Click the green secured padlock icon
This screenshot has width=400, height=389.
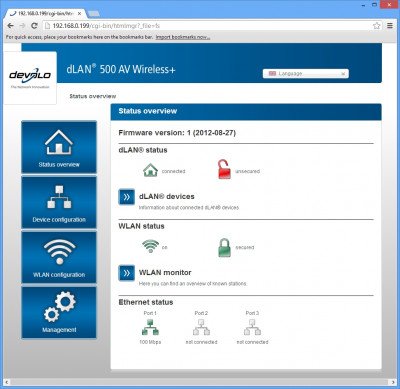224,247
